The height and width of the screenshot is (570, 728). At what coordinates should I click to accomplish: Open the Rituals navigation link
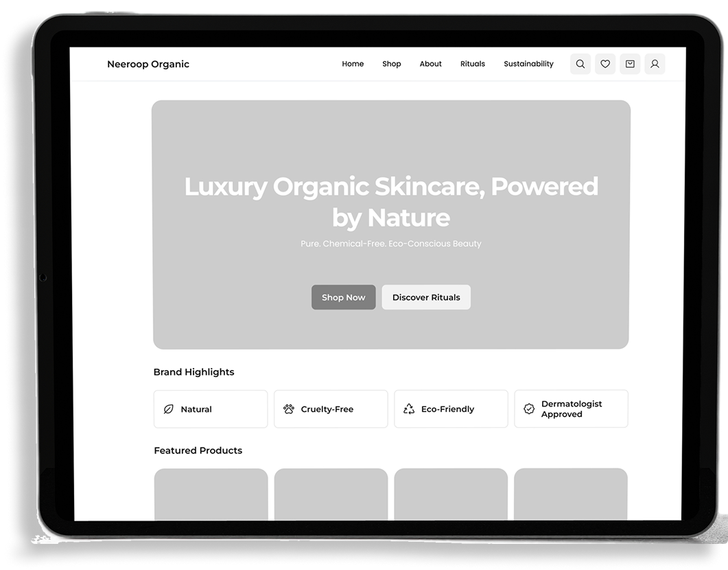tap(472, 64)
